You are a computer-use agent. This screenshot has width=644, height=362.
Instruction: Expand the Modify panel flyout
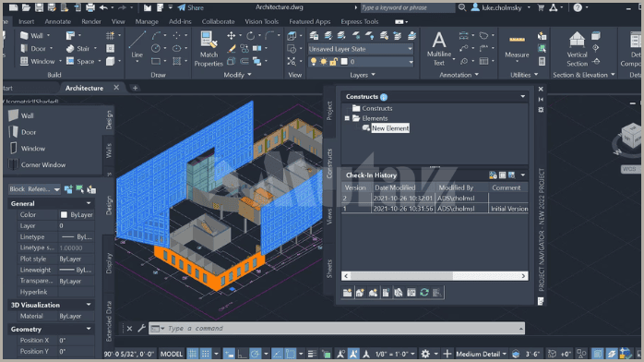click(x=237, y=75)
